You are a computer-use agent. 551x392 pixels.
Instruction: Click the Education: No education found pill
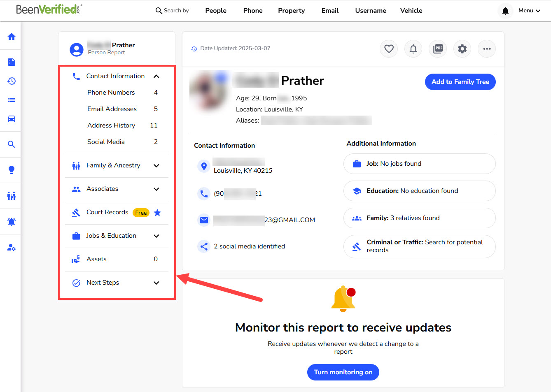pos(419,191)
